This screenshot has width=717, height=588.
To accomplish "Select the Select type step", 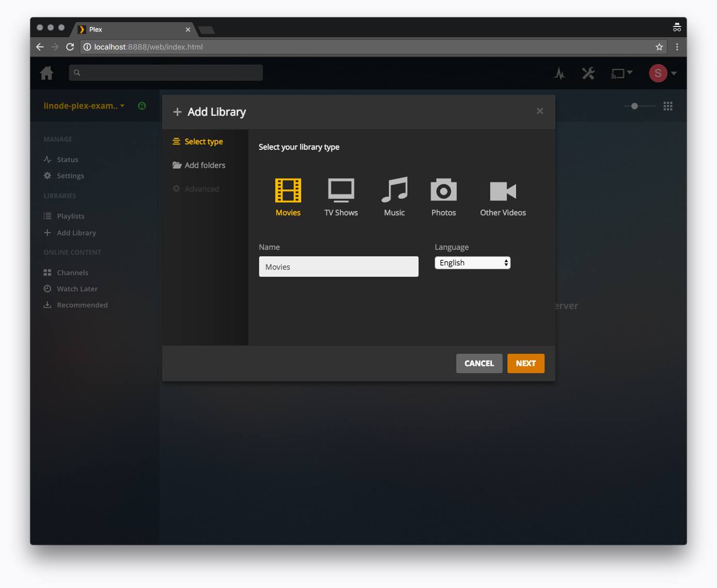I will pyautogui.click(x=203, y=141).
